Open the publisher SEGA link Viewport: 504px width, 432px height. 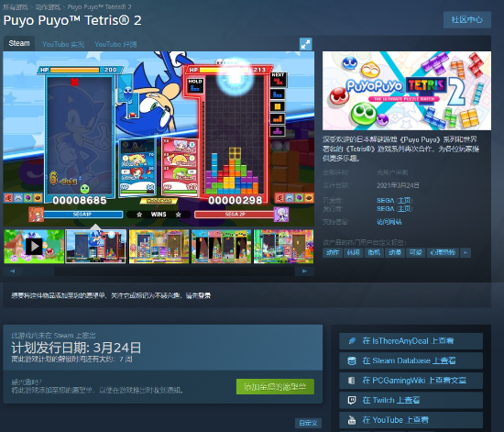coord(386,209)
